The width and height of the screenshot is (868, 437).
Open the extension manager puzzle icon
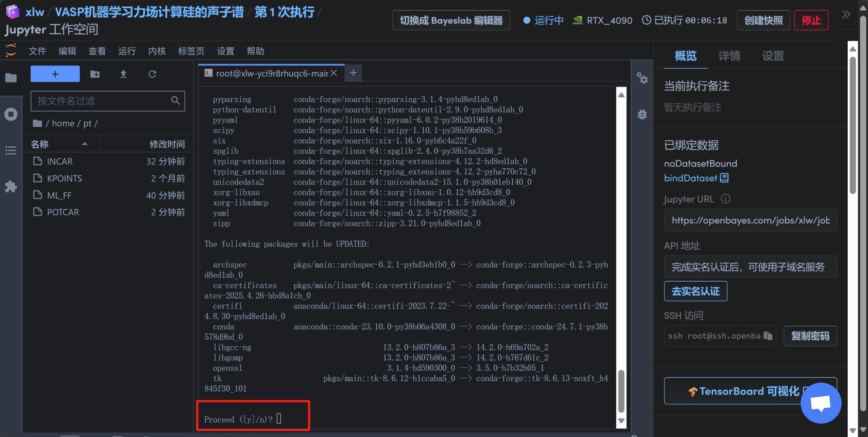coord(11,186)
